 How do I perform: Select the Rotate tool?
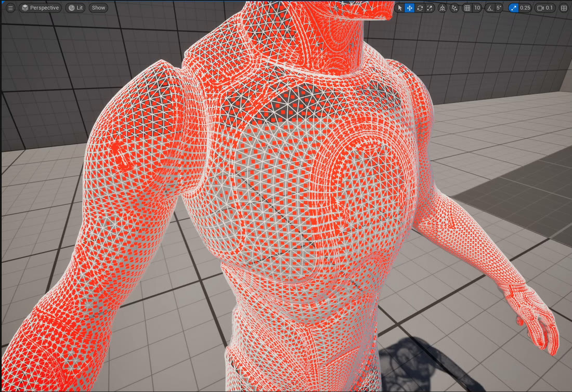tap(420, 8)
